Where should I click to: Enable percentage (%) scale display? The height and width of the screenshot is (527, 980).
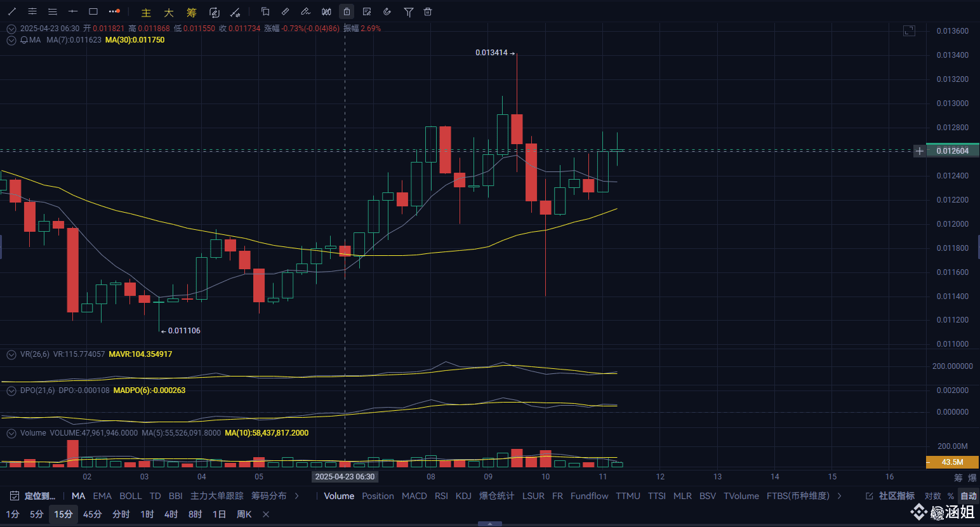pyautogui.click(x=950, y=495)
